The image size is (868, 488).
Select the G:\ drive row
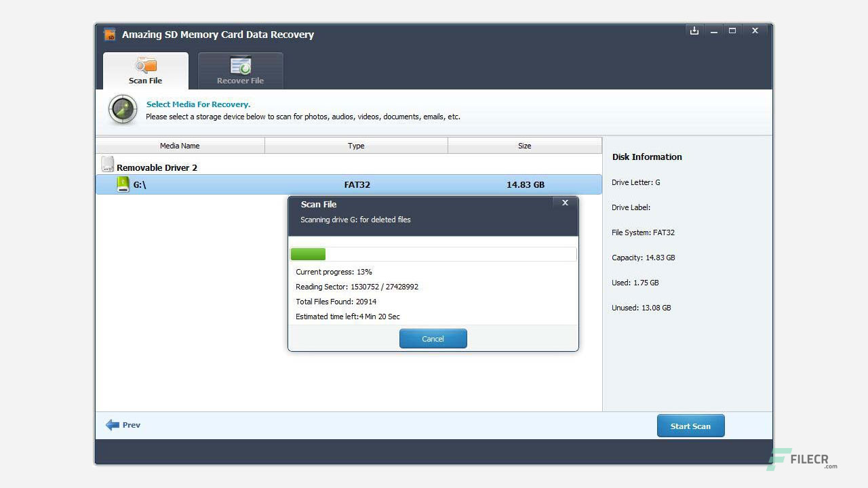(349, 184)
